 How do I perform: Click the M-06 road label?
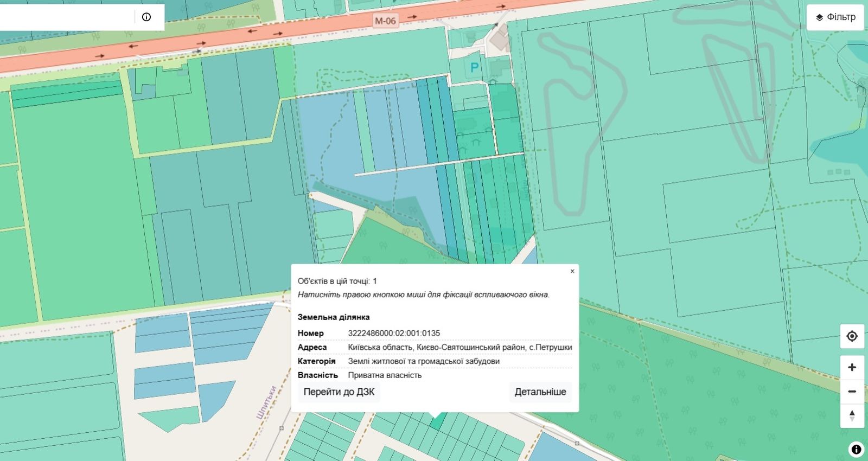(385, 21)
